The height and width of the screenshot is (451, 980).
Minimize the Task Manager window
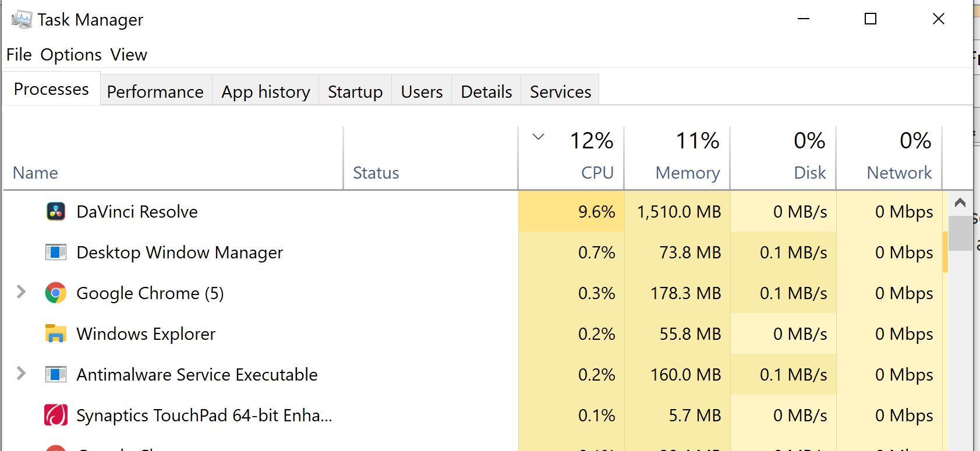804,19
